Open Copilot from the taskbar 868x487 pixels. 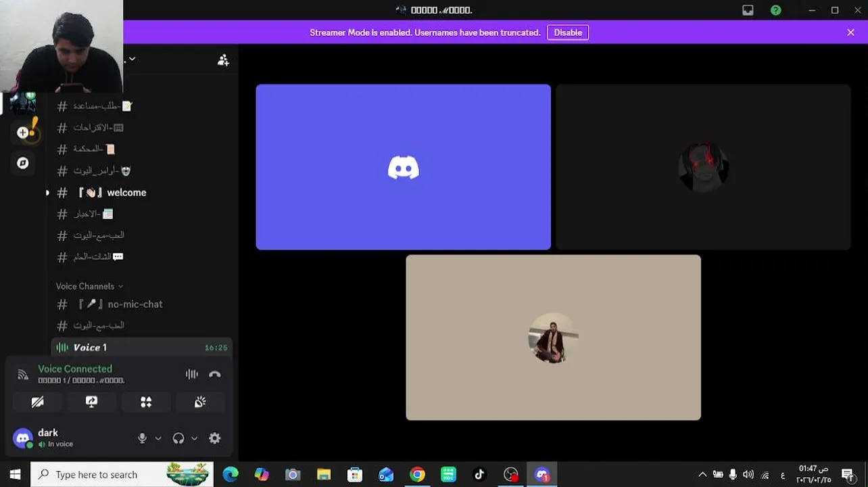click(262, 475)
